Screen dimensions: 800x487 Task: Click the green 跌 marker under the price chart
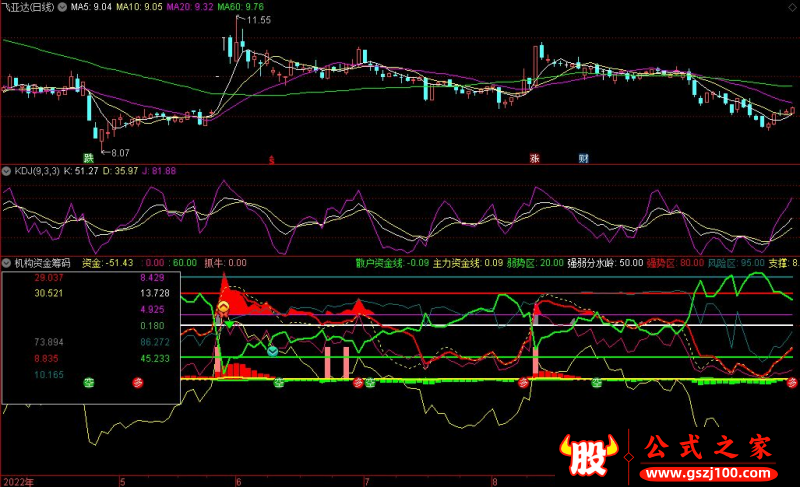click(89, 158)
